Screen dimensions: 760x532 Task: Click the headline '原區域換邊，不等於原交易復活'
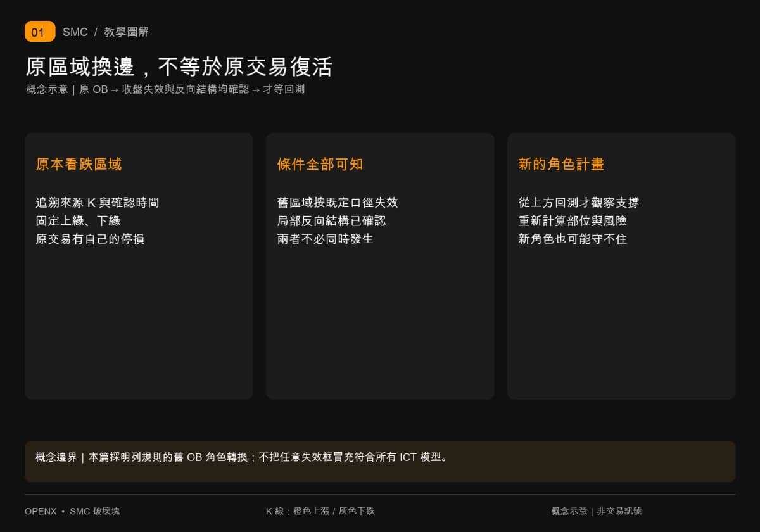click(x=179, y=66)
